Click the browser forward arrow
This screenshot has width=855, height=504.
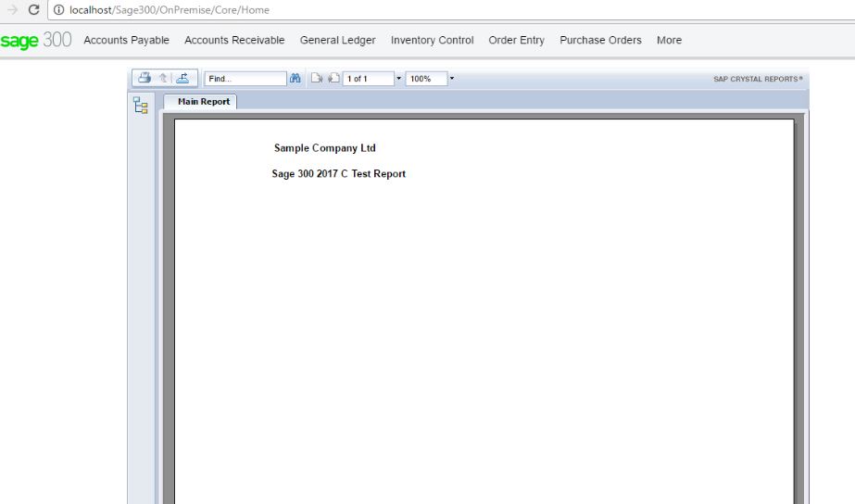[x=12, y=10]
